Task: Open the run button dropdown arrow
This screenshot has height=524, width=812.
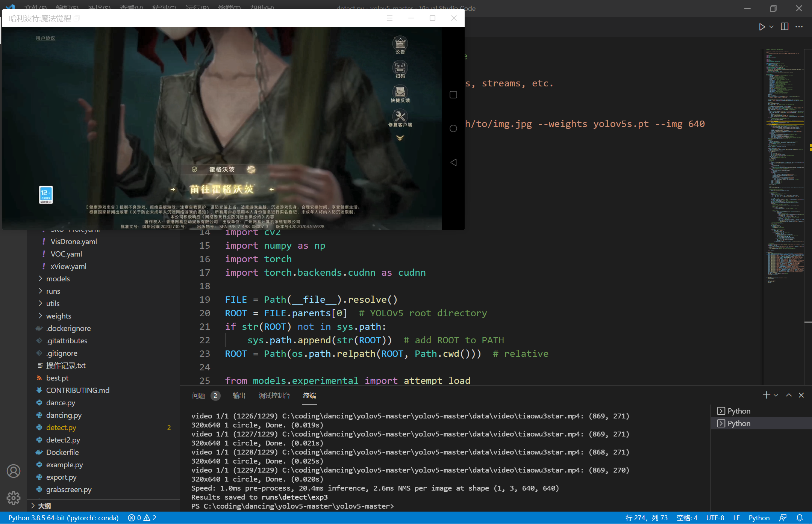Action: coord(771,27)
